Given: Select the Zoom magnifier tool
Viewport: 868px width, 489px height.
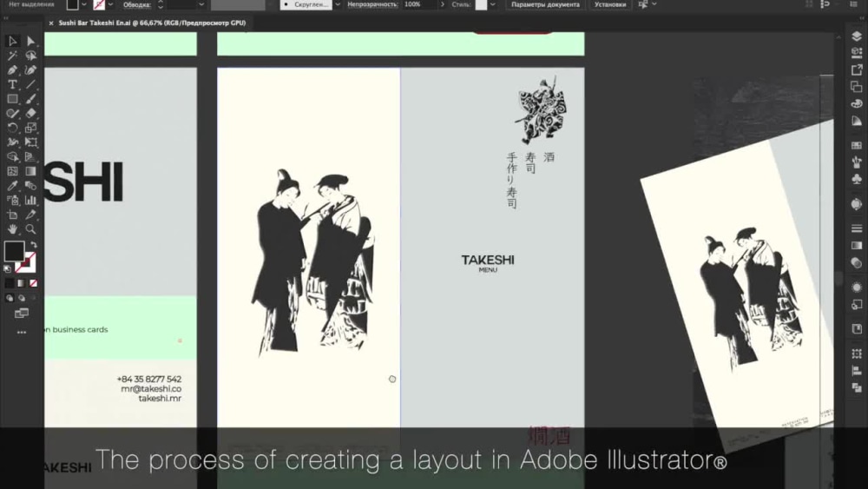Looking at the screenshot, I should click(31, 229).
